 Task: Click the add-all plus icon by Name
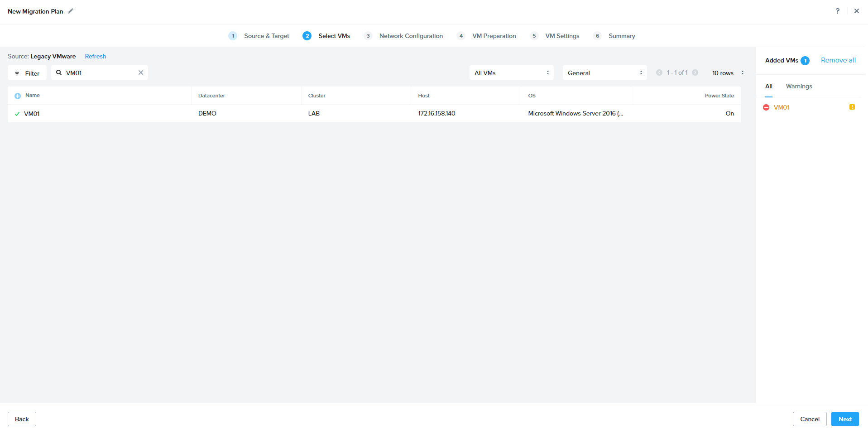[x=18, y=96]
